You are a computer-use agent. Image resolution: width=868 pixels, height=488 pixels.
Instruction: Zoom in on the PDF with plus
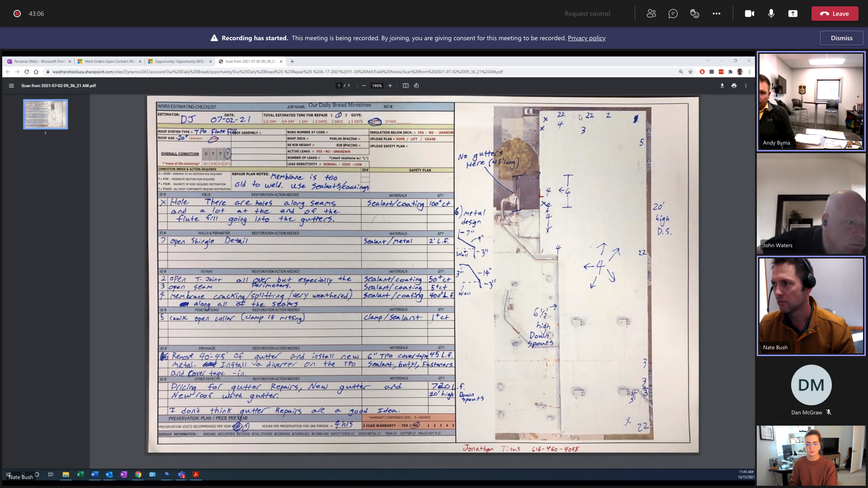(x=390, y=85)
